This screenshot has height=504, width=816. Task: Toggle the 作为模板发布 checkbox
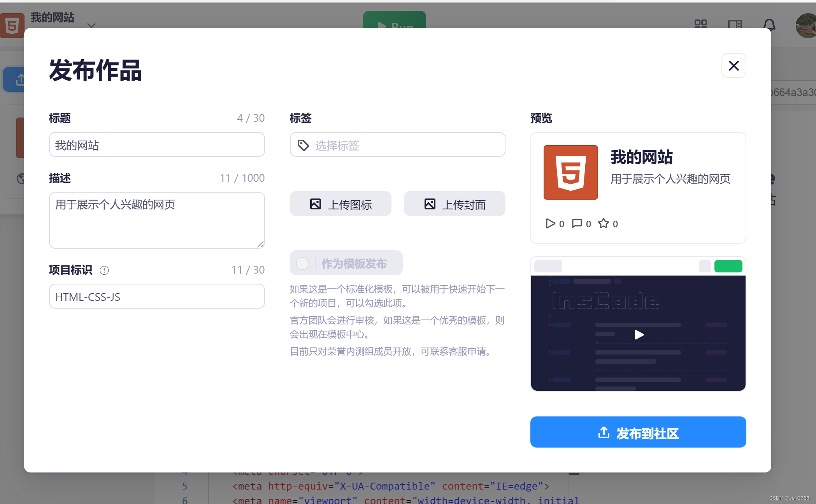pos(302,263)
